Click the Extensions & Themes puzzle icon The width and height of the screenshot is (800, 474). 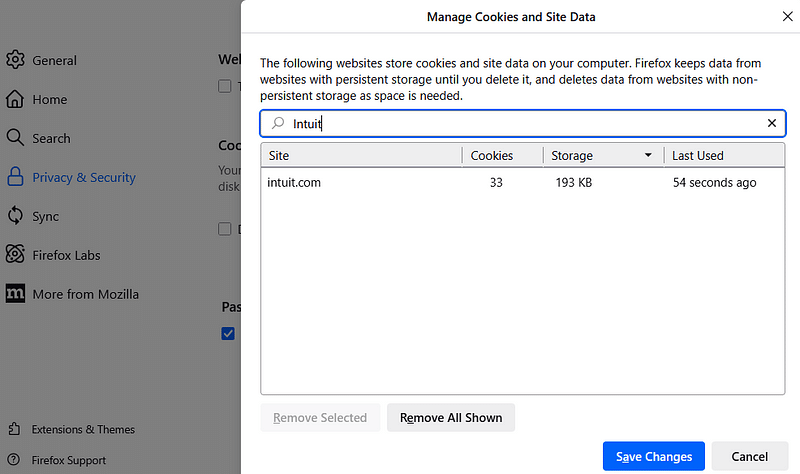pyautogui.click(x=14, y=429)
